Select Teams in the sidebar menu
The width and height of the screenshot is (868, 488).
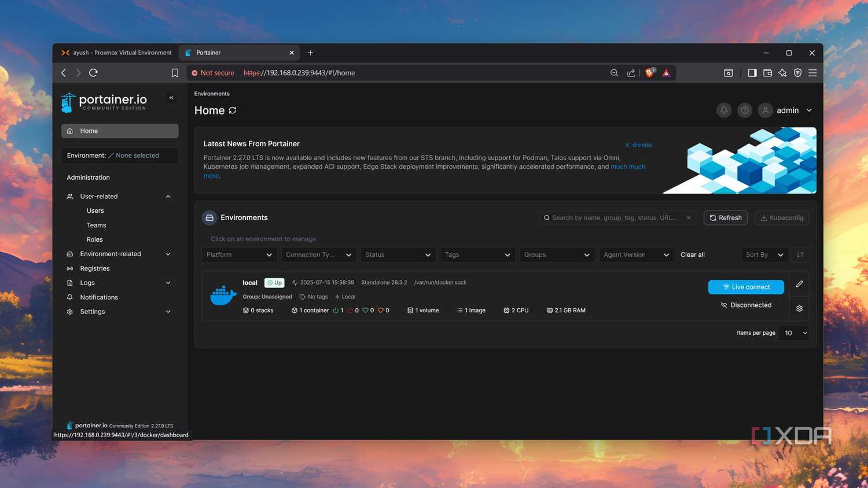[96, 225]
